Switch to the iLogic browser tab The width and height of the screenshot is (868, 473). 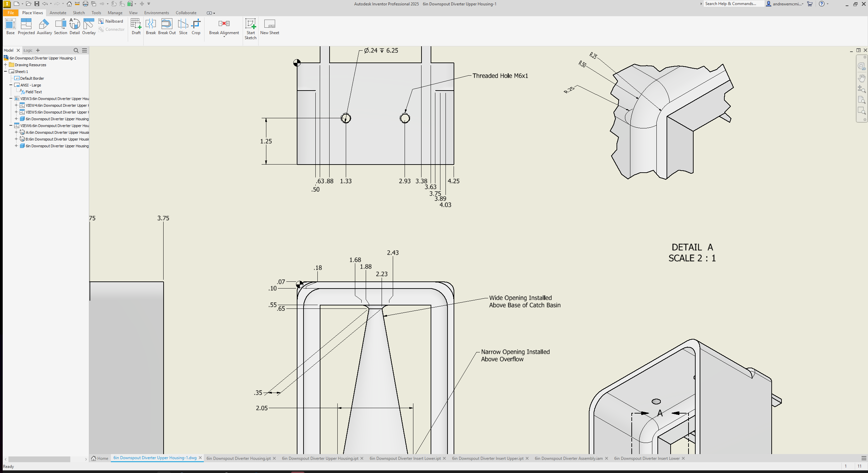28,50
